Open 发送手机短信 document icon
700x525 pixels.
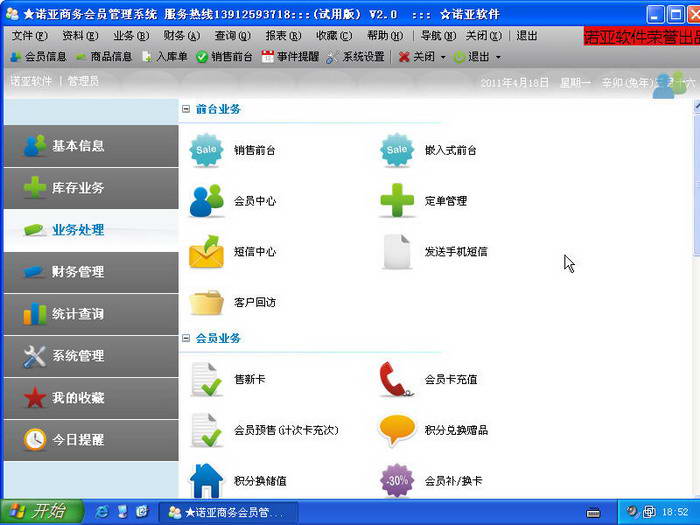[x=397, y=251]
